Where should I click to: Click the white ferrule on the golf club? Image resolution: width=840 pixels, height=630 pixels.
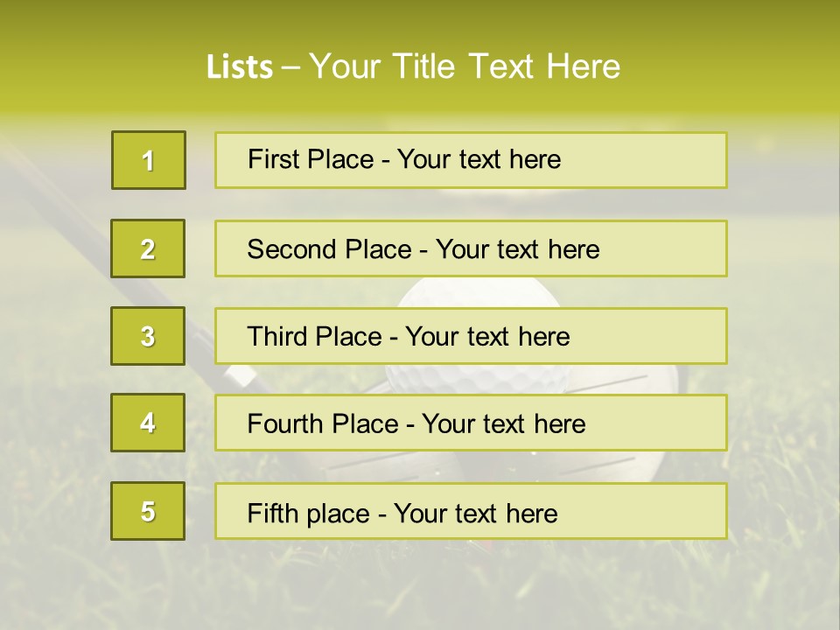239,376
